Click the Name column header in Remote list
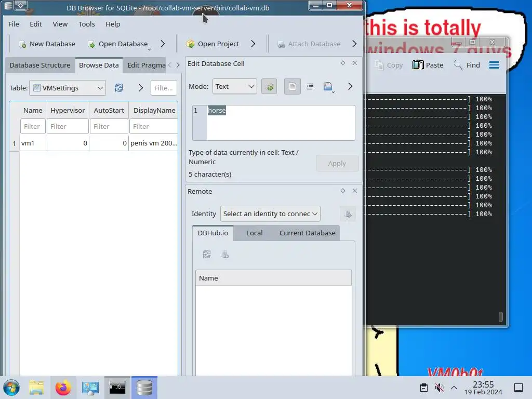The width and height of the screenshot is (532, 399). (273, 278)
